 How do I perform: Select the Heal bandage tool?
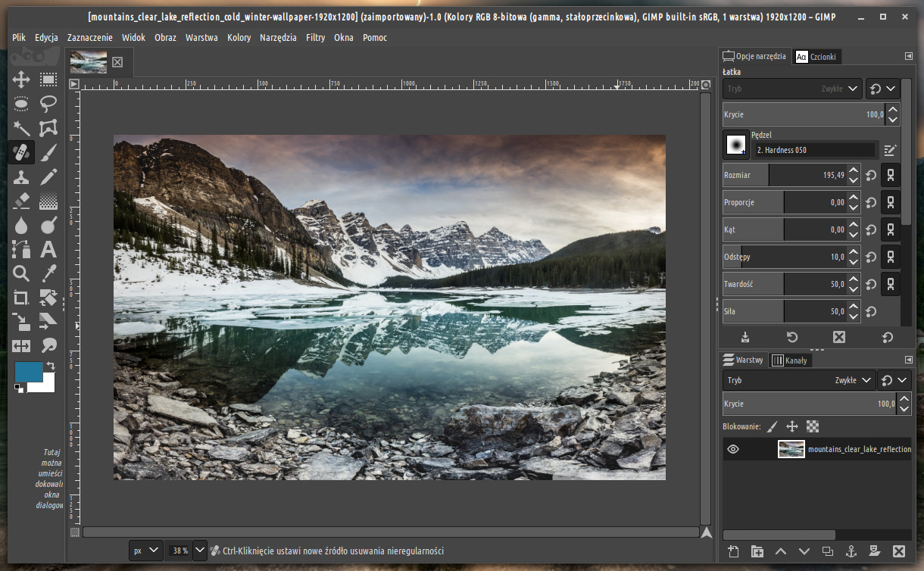tap(21, 152)
